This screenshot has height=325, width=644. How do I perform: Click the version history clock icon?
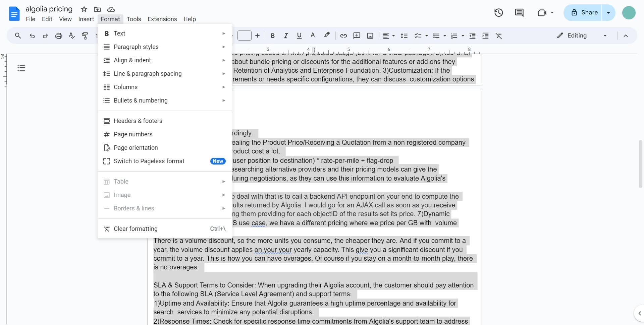[498, 13]
